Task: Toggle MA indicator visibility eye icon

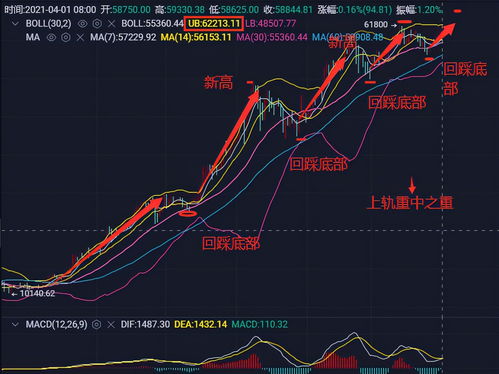Action: click(51, 37)
